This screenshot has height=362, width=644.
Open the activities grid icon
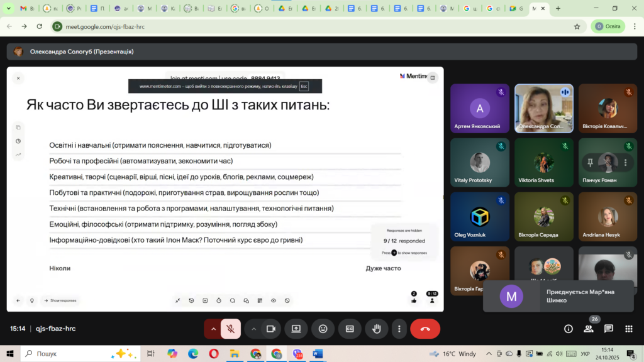(628, 329)
